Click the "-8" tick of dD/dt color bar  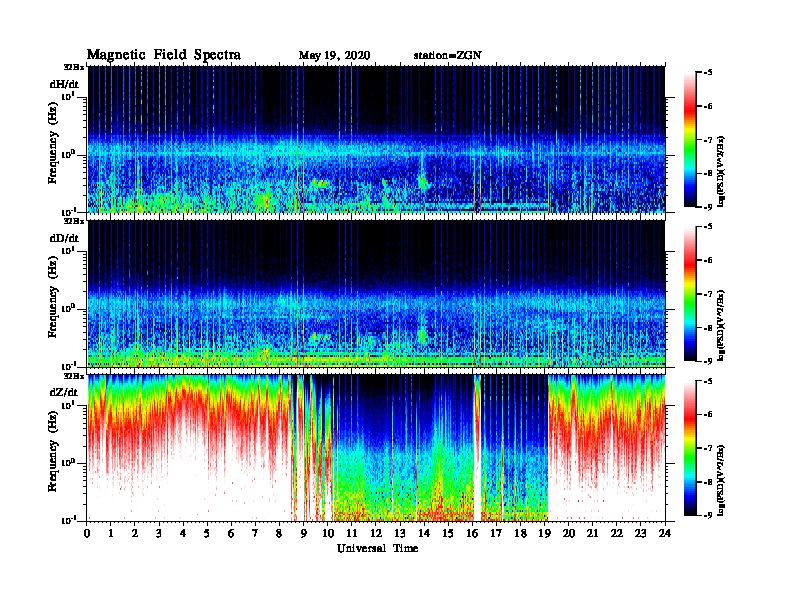coord(708,327)
